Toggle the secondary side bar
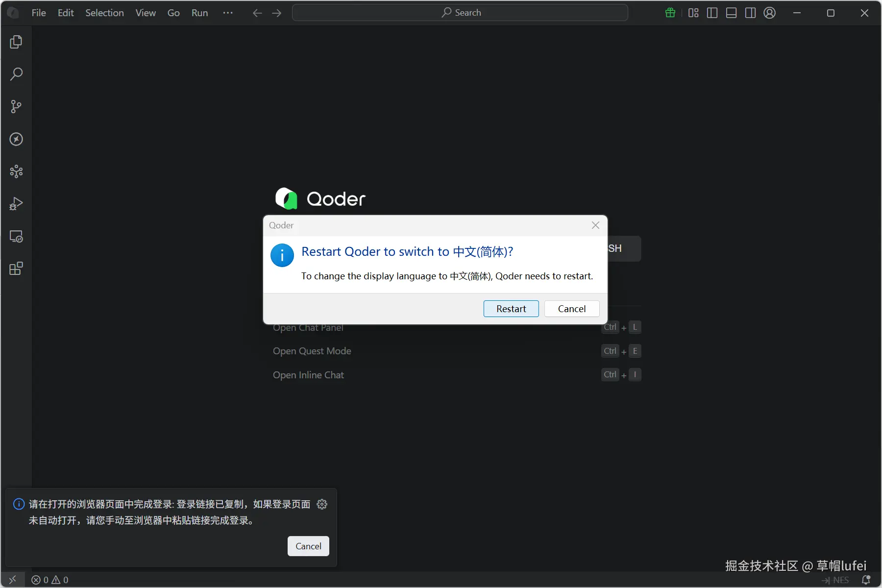882x588 pixels. point(751,13)
